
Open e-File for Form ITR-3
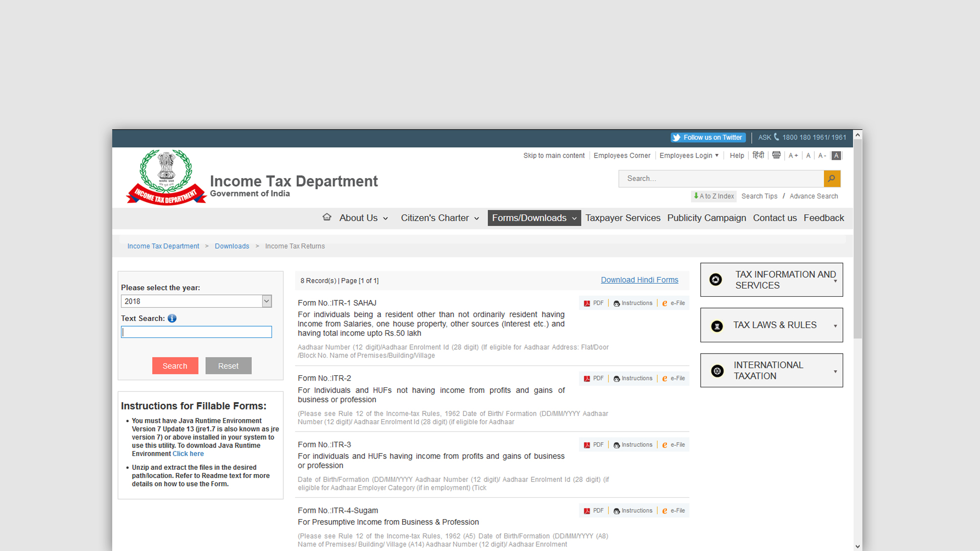673,445
